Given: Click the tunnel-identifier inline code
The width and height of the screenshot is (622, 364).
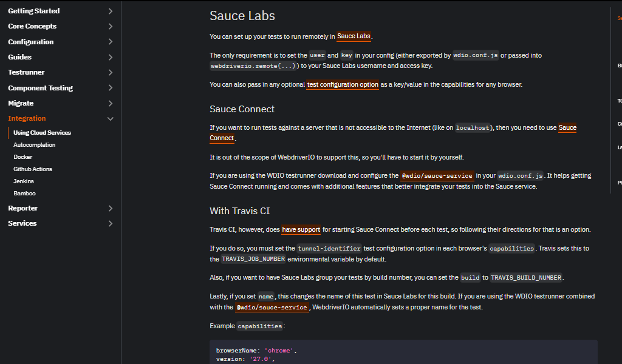Looking at the screenshot, I should pyautogui.click(x=329, y=249).
